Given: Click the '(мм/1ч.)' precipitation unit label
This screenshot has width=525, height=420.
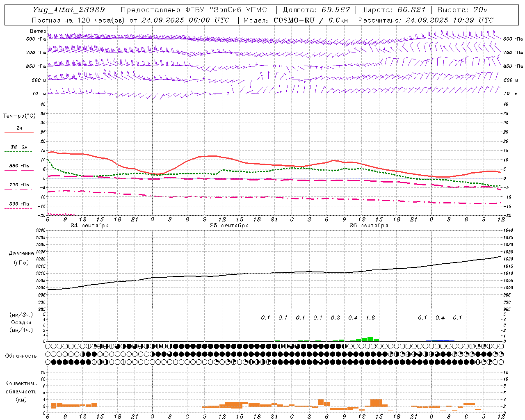Looking at the screenshot, I should point(21,330).
